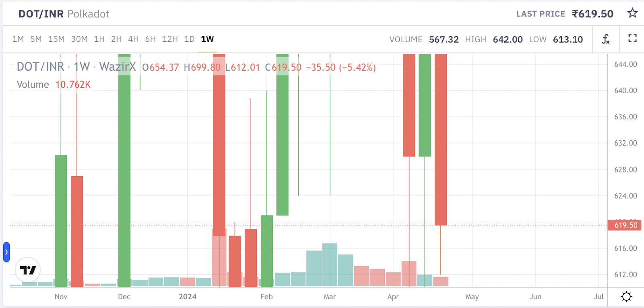644x308 pixels.
Task: Switch to the 2H timeframe
Action: [x=116, y=39]
